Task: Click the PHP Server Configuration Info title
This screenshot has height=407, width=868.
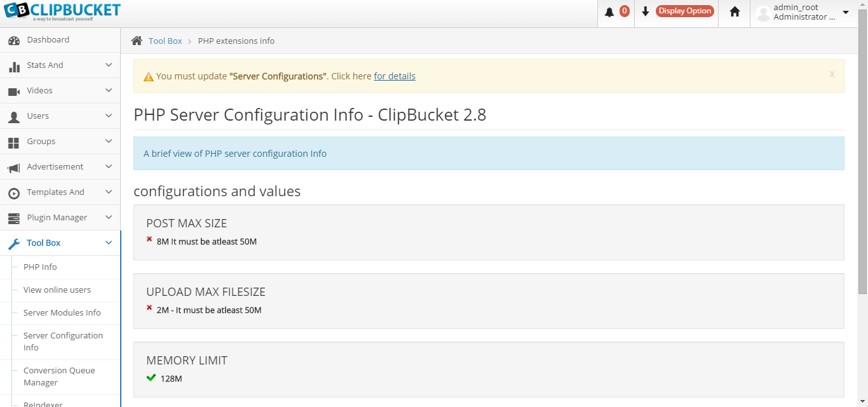Action: pyautogui.click(x=310, y=115)
